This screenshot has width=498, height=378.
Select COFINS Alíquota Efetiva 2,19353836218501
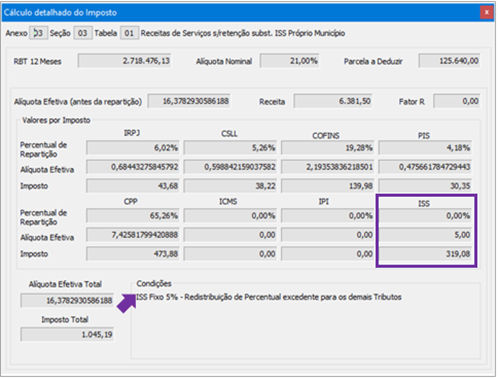pyautogui.click(x=327, y=167)
